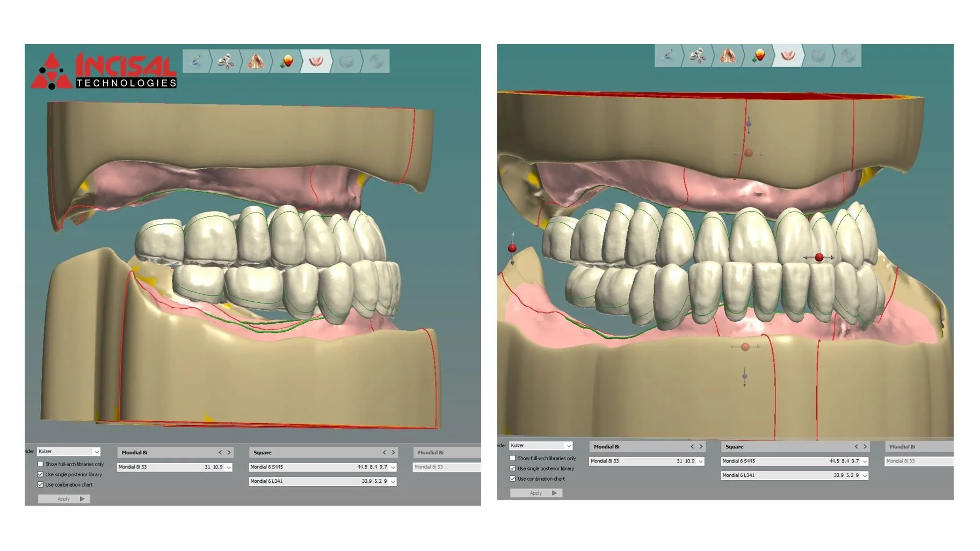Activate the pink denture tooth-setup step
980x551 pixels.
[x=317, y=61]
